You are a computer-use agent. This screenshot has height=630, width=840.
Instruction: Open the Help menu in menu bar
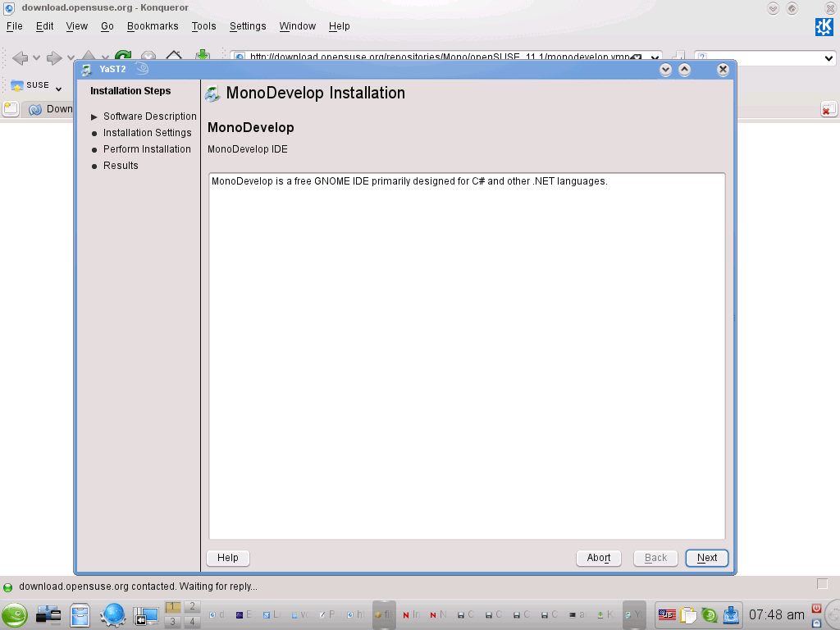tap(339, 26)
